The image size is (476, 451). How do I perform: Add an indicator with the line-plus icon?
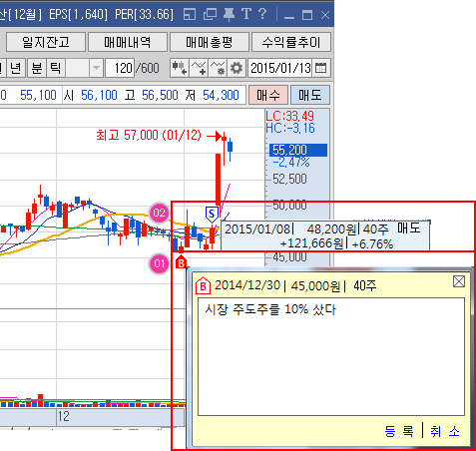point(199,68)
